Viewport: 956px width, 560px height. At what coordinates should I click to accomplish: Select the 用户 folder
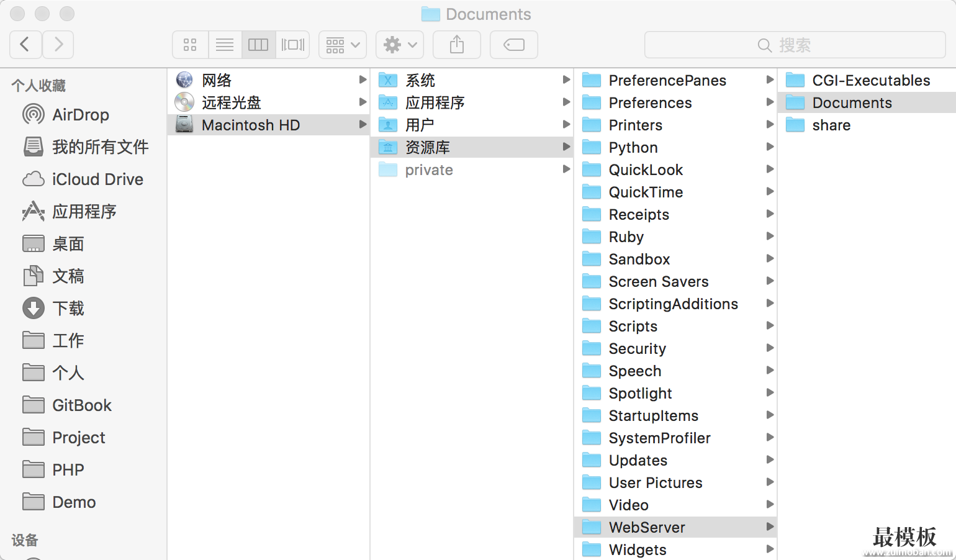pyautogui.click(x=472, y=125)
